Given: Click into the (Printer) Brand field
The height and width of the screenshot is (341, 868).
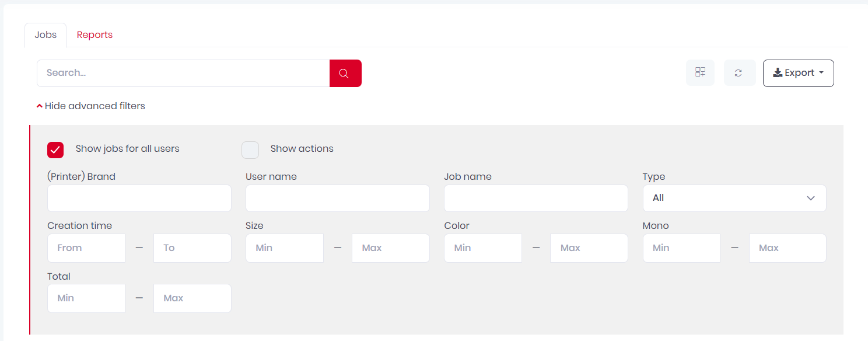Looking at the screenshot, I should pyautogui.click(x=139, y=198).
